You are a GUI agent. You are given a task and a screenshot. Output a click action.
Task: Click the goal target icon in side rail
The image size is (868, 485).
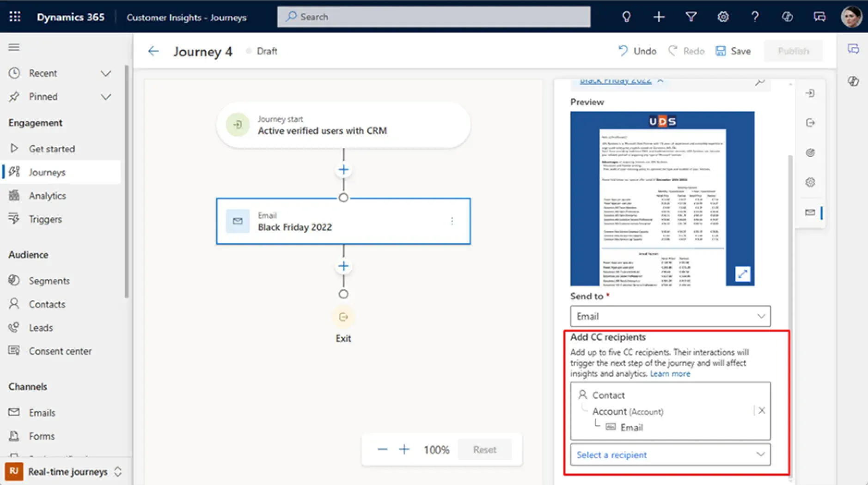point(810,152)
